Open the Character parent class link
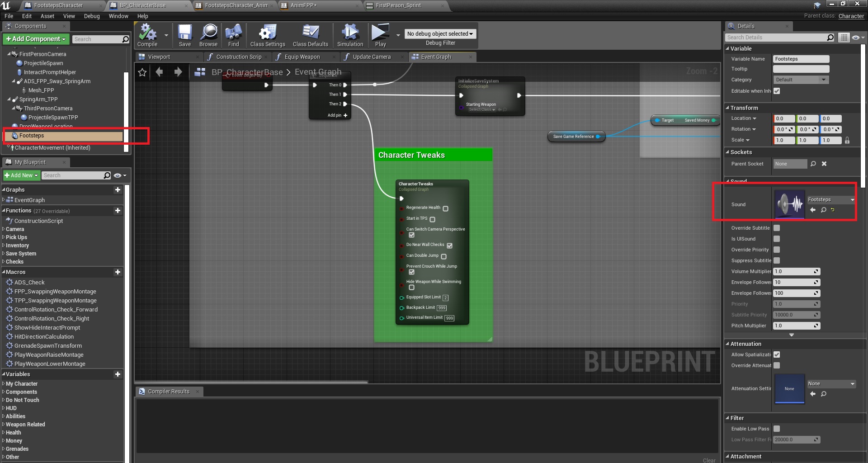The height and width of the screenshot is (463, 868). tap(851, 16)
